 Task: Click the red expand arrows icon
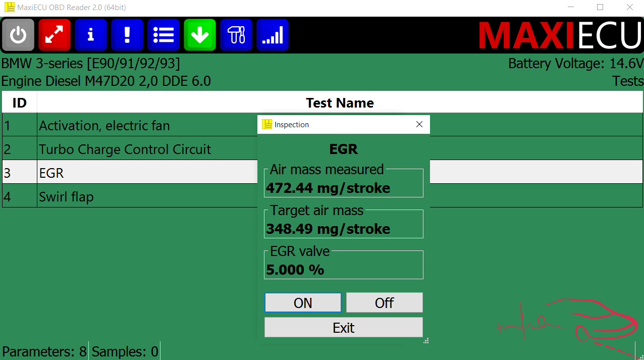[55, 35]
